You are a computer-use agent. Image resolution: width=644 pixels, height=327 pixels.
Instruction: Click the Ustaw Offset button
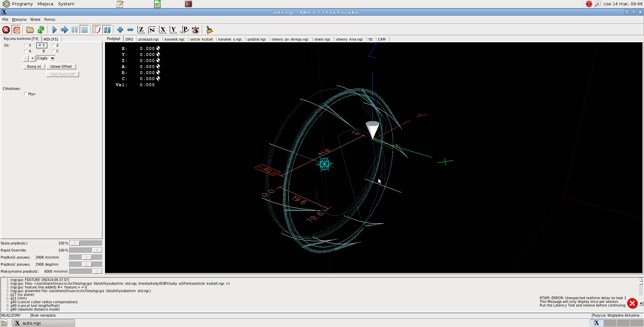tap(61, 66)
